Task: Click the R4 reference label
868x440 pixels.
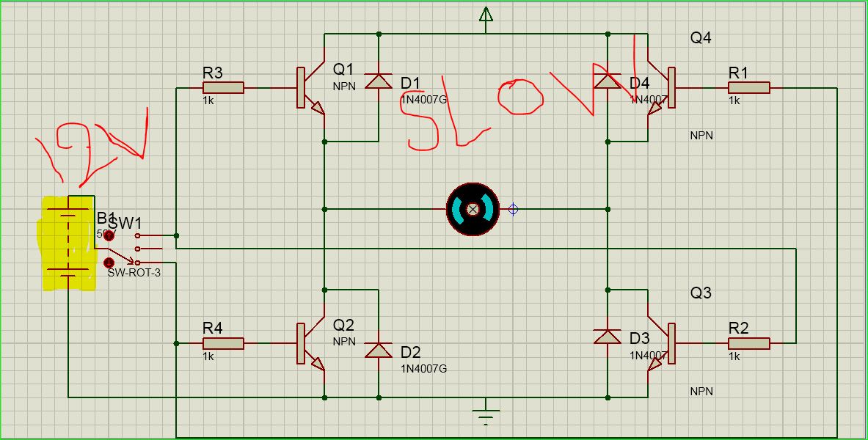Action: pos(213,329)
